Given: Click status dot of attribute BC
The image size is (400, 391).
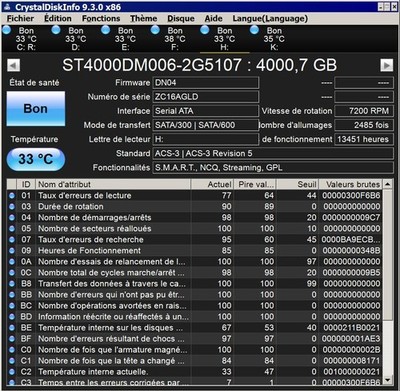Looking at the screenshot, I should point(12,306).
